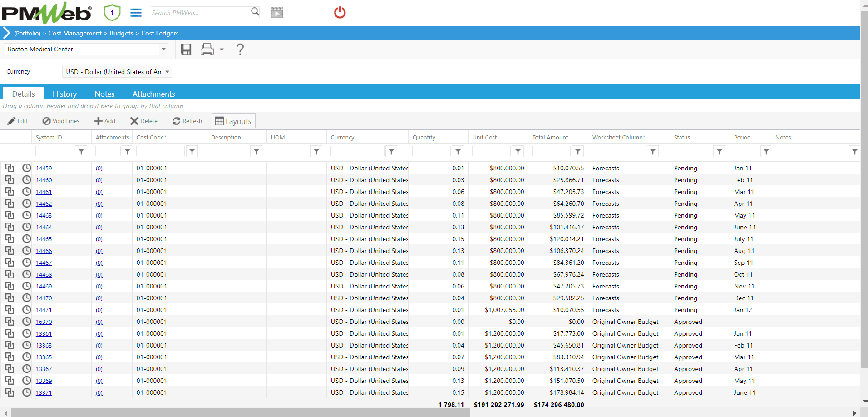Click the vertical scrollbar thumb
Image resolution: width=868 pixels, height=417 pixels.
864,189
